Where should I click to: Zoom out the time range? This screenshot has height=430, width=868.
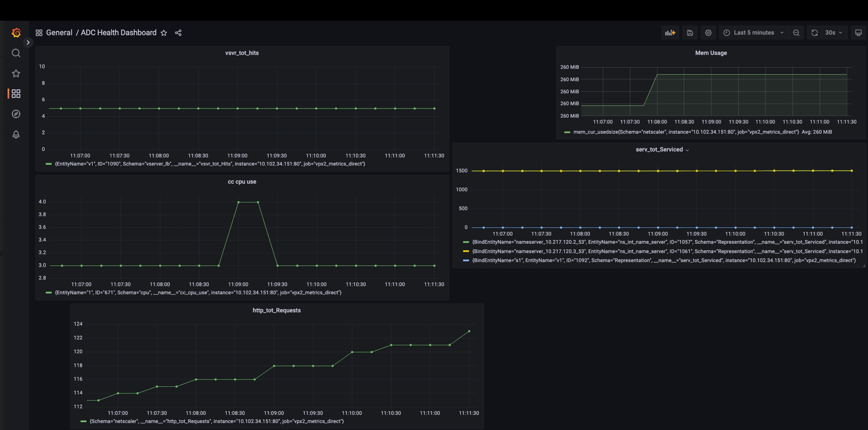[796, 33]
